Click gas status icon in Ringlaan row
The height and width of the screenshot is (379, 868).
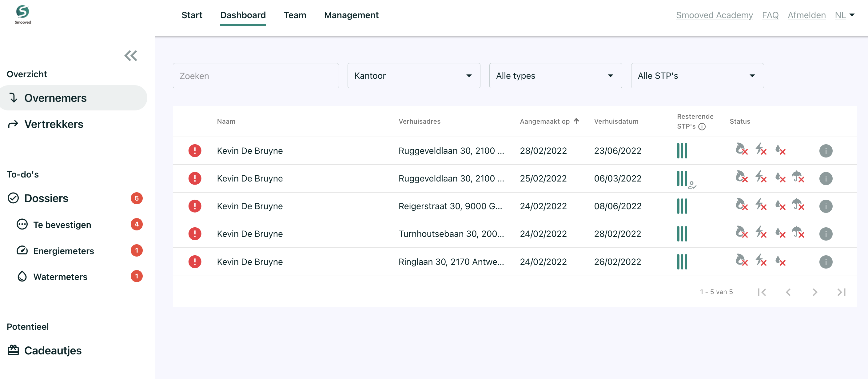742,260
